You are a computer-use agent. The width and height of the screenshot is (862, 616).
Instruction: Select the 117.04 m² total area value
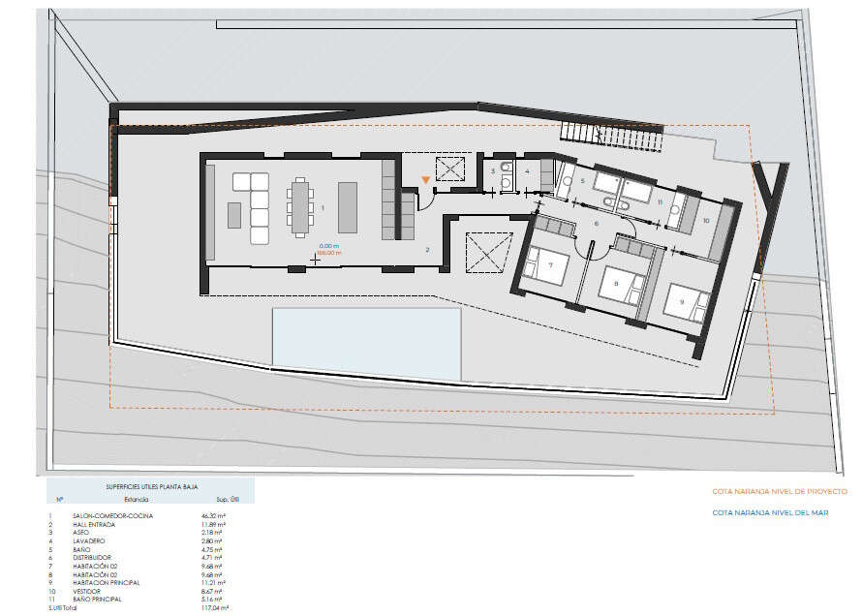(x=215, y=608)
